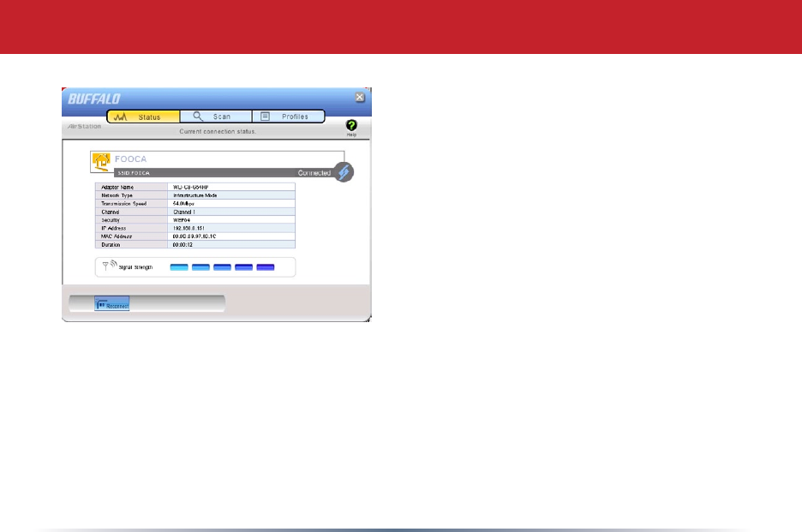Click the Signal Strength label
The height and width of the screenshot is (532, 802).
coord(135,267)
